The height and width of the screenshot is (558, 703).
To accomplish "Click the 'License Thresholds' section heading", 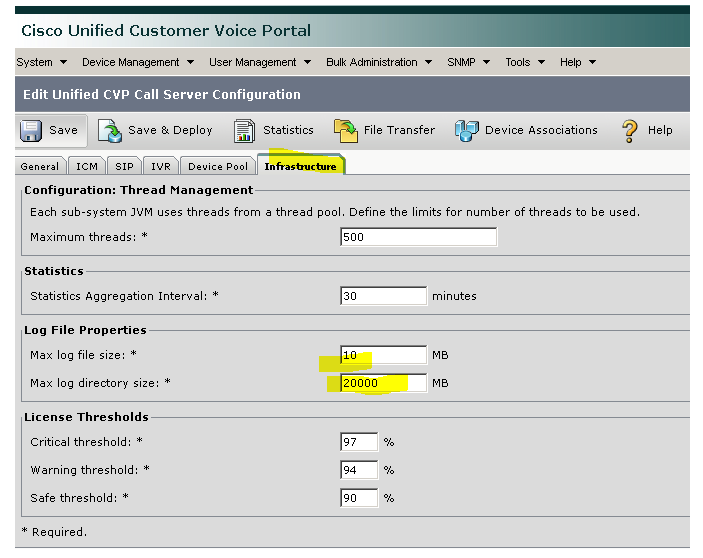I will pyautogui.click(x=86, y=417).
